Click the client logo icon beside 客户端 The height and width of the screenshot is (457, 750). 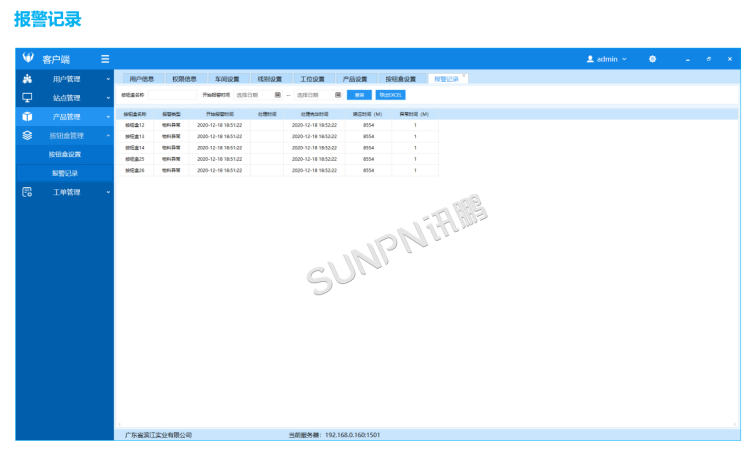pyautogui.click(x=28, y=57)
